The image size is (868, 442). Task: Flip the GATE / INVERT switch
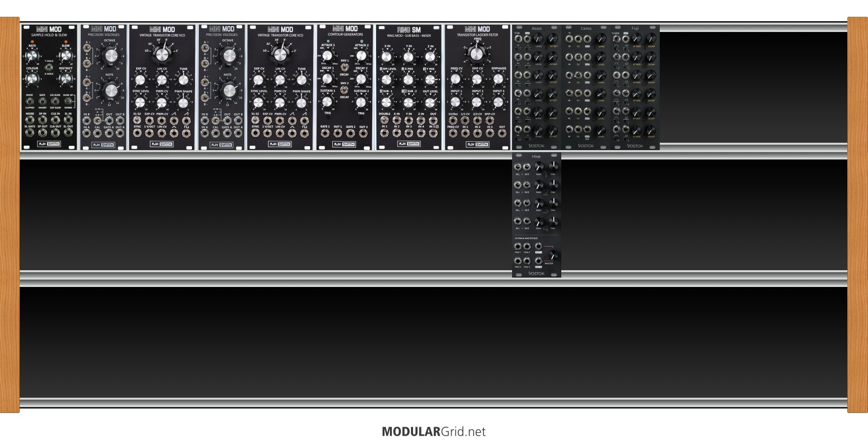(x=42, y=101)
